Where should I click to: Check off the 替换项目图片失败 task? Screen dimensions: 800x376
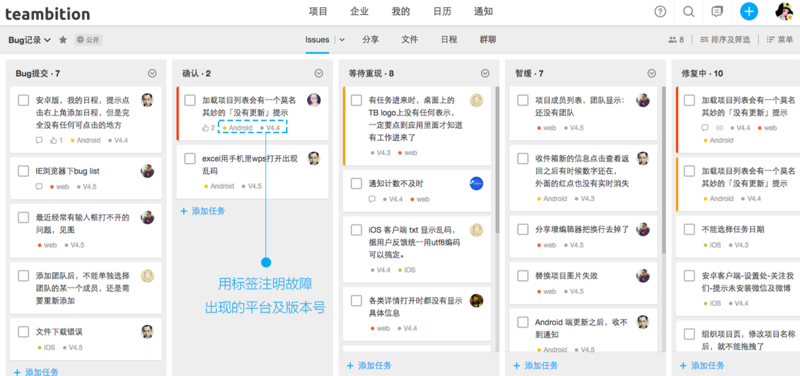pyautogui.click(x=523, y=276)
